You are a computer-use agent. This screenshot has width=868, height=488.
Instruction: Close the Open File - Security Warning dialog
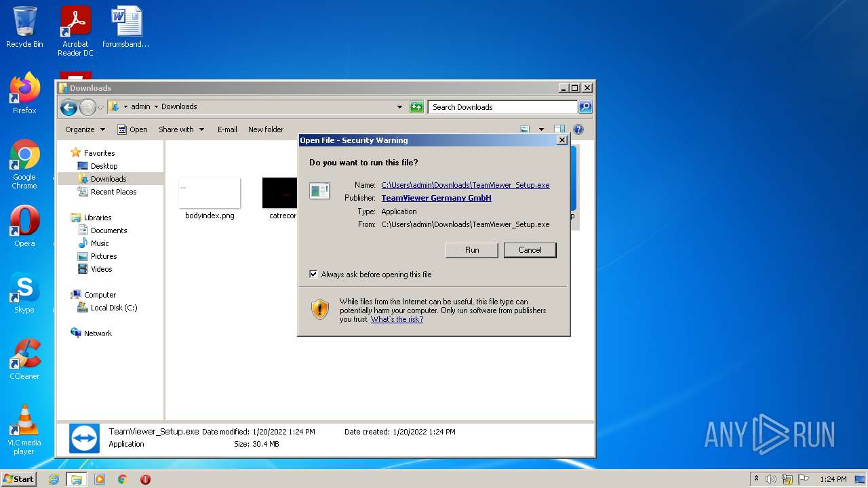[x=561, y=140]
